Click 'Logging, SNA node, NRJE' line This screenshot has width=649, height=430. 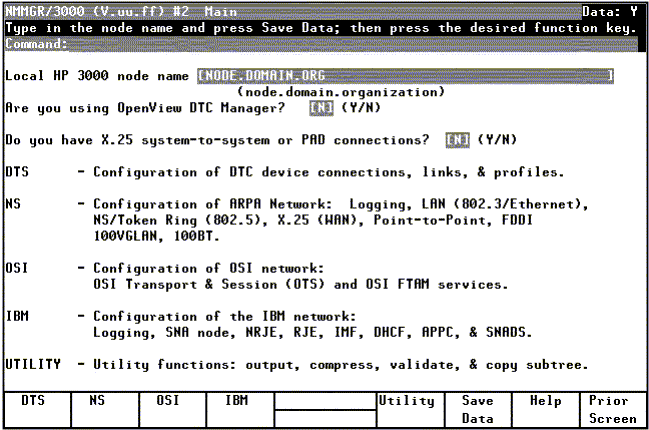312,333
